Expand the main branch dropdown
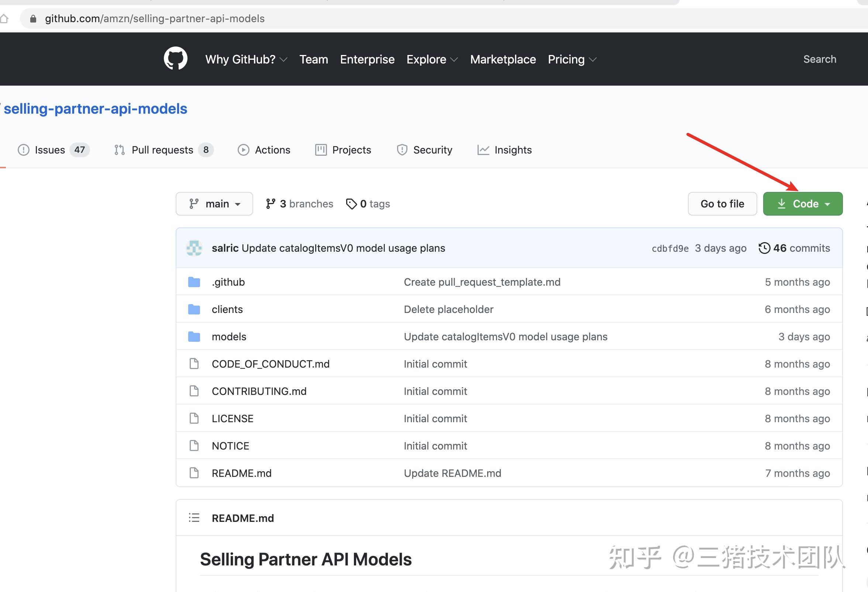The height and width of the screenshot is (592, 868). 214,204
